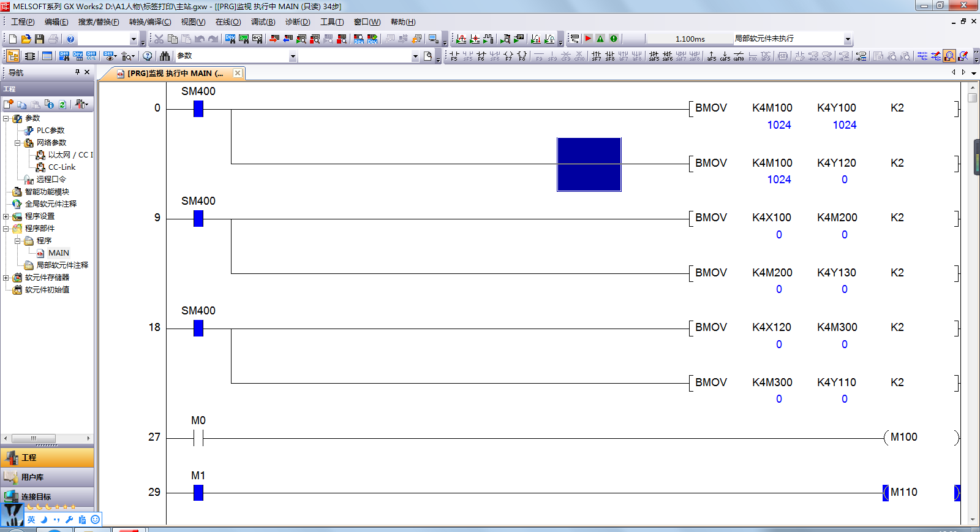
Task: Click the navigation panel horizontal scrollbar
Action: (x=34, y=438)
